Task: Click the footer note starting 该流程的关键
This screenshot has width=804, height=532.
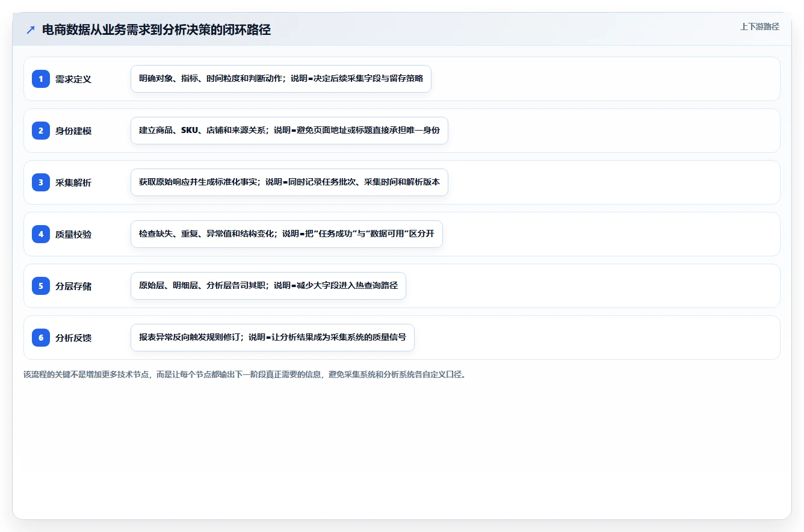Action: tap(245, 374)
